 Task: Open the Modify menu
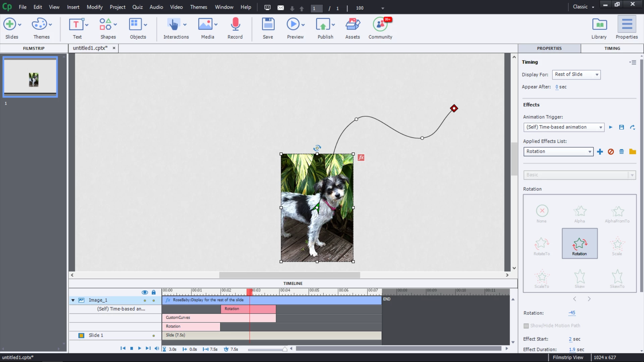[95, 7]
